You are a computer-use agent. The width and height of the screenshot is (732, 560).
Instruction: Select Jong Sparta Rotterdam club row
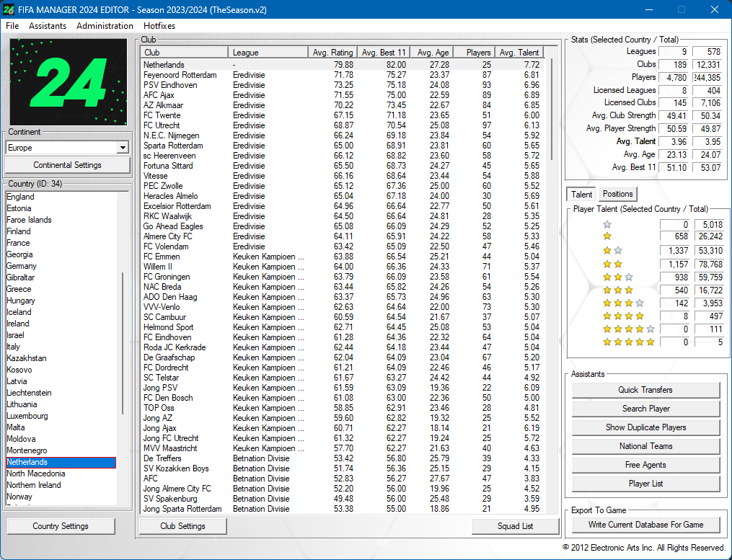342,509
